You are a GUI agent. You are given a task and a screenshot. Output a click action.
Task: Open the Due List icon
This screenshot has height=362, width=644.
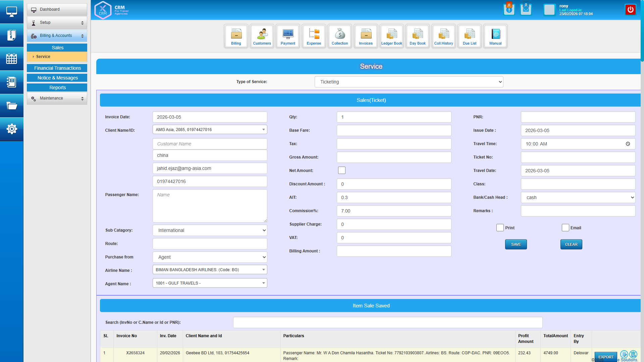pos(469,36)
